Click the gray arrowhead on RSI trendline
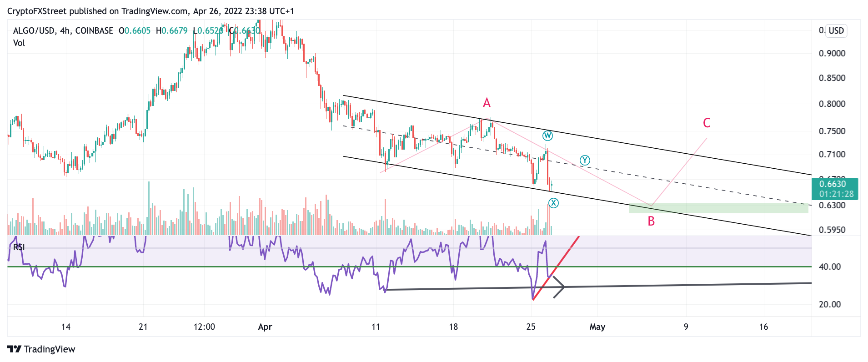Screen dimensions: 868x362 (559, 287)
